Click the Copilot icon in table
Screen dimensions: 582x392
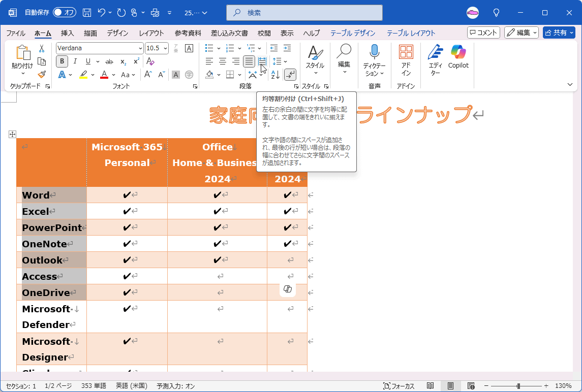click(x=288, y=289)
